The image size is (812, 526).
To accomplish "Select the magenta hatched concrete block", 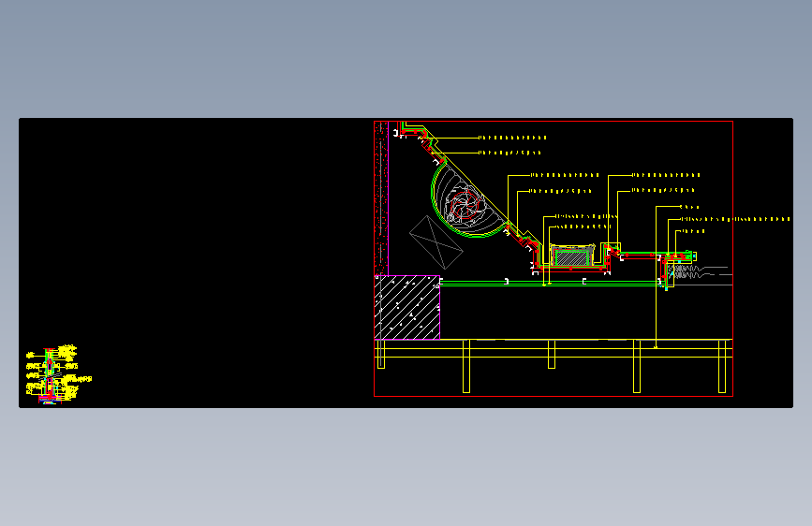I will click(407, 308).
